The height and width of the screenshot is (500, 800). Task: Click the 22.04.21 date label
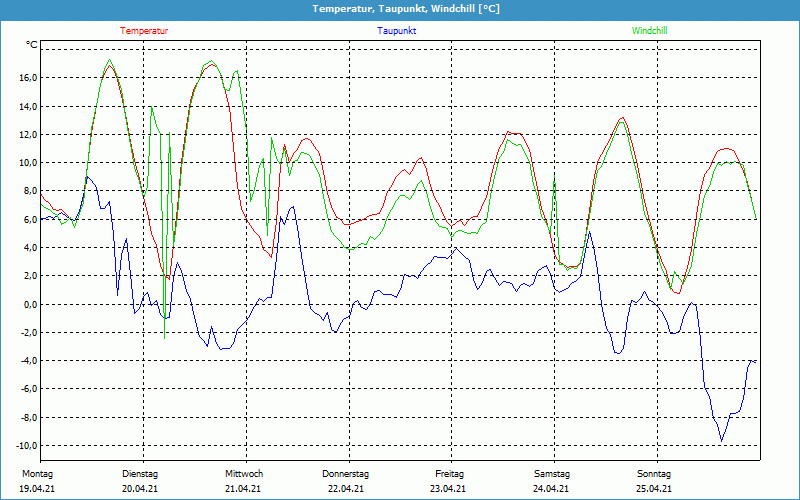point(346,489)
